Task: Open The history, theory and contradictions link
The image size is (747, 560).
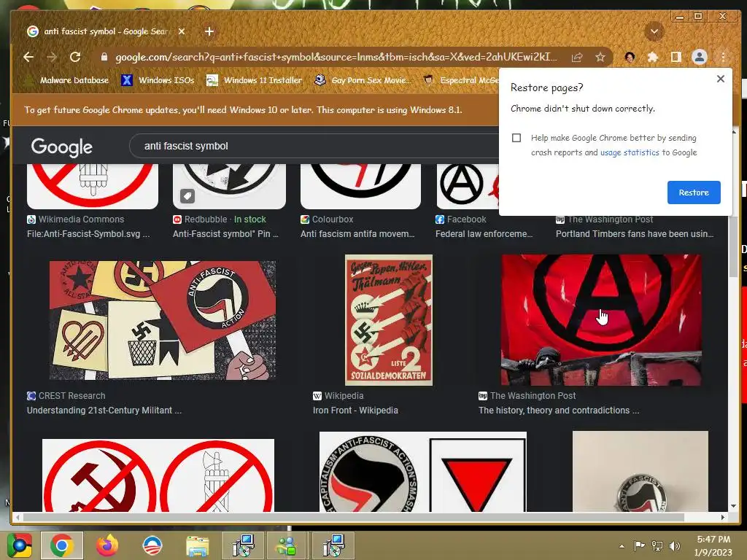Action: pyautogui.click(x=559, y=411)
